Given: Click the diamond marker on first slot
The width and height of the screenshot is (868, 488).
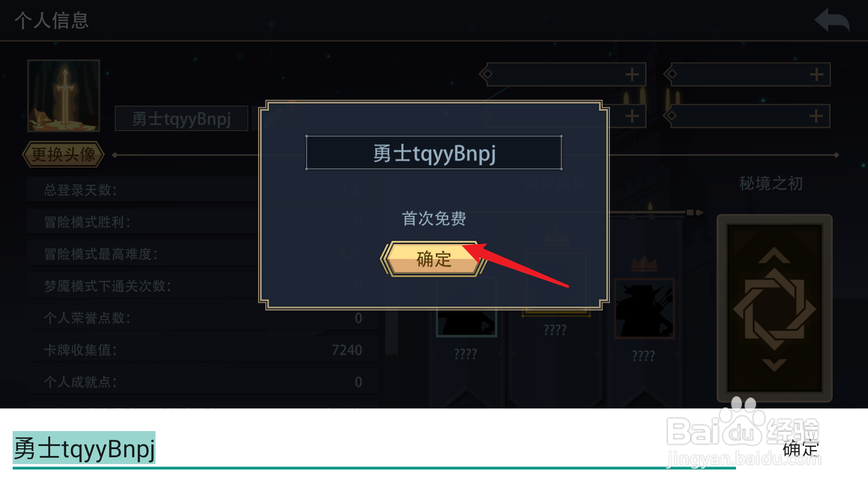Looking at the screenshot, I should pyautogui.click(x=487, y=74).
